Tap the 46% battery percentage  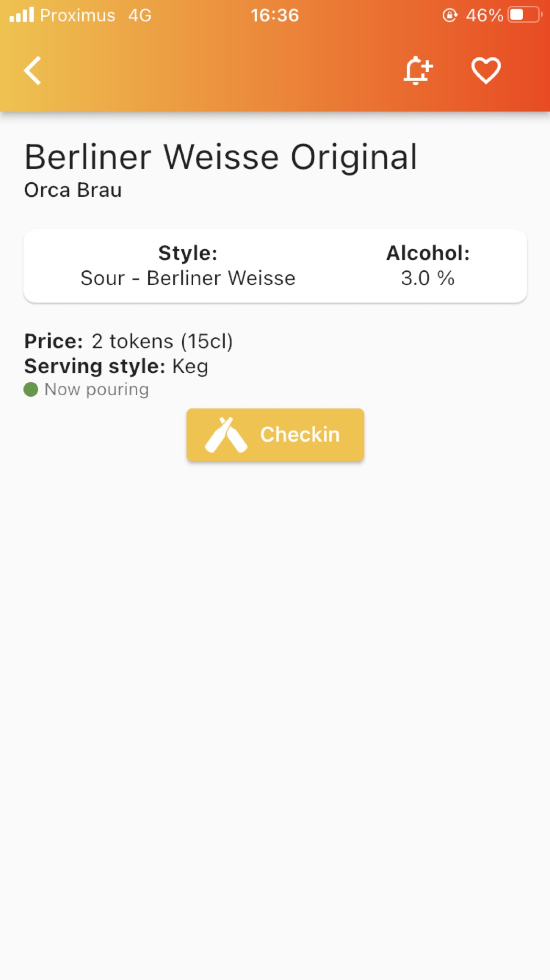484,15
